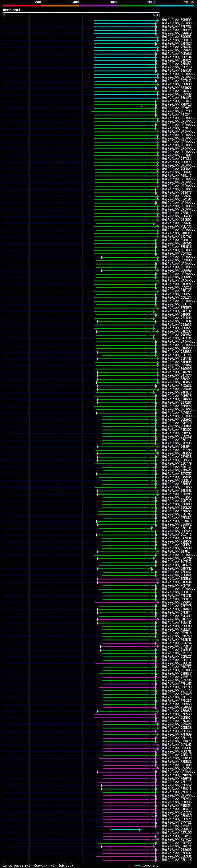Click the UniRef100_C1XR33 label
197x868 pixels.
point(177,758)
